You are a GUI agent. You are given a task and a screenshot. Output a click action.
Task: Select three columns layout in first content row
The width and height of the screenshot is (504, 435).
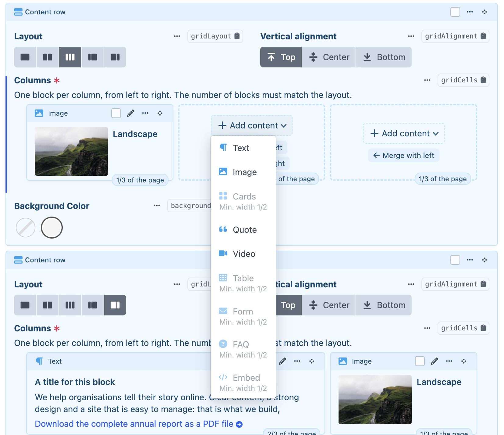pyautogui.click(x=70, y=57)
